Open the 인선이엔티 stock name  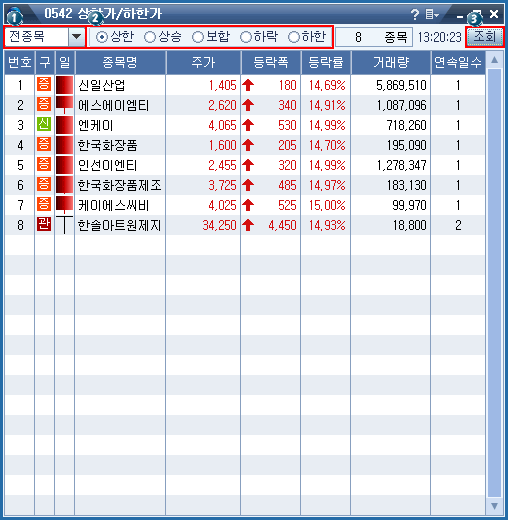tap(107, 165)
